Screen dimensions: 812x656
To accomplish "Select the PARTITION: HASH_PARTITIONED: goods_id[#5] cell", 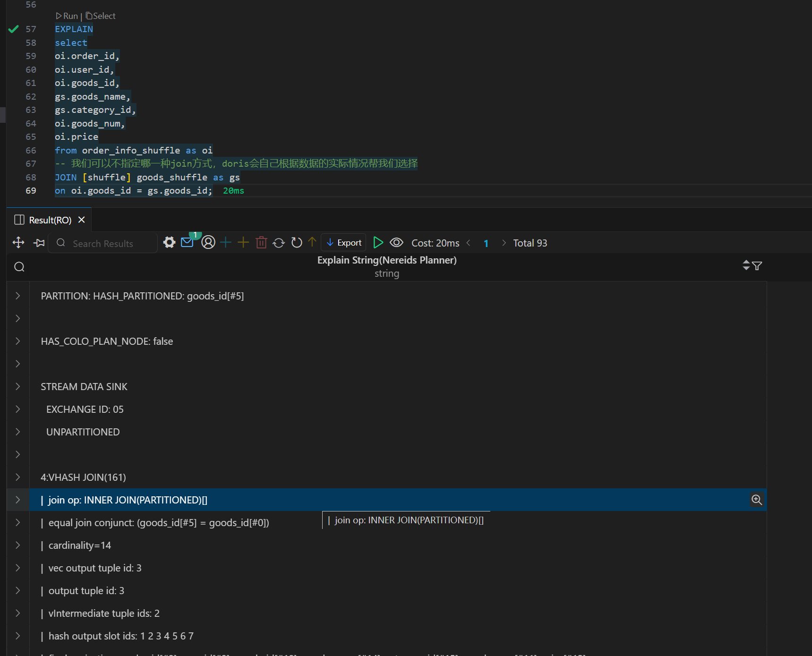I will pyautogui.click(x=398, y=296).
